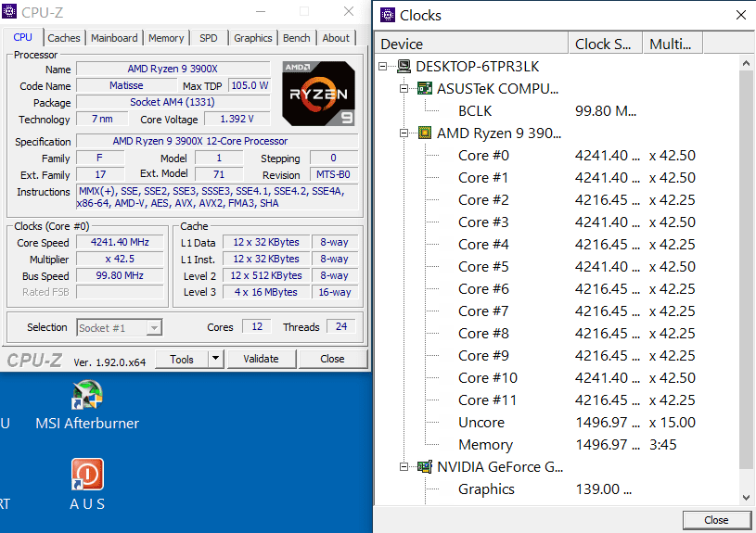Select Core #8 row in Clocks list
756x533 pixels.
[x=557, y=334]
